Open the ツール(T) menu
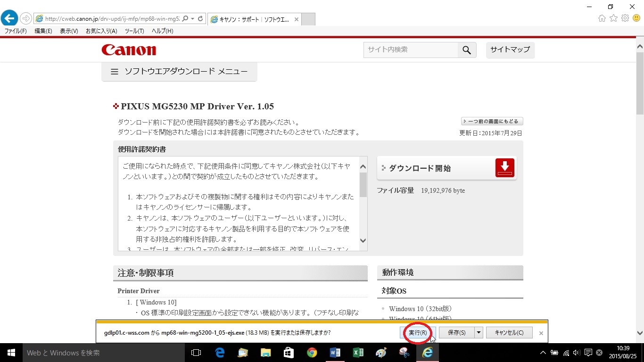This screenshot has width=644, height=362. (x=134, y=31)
